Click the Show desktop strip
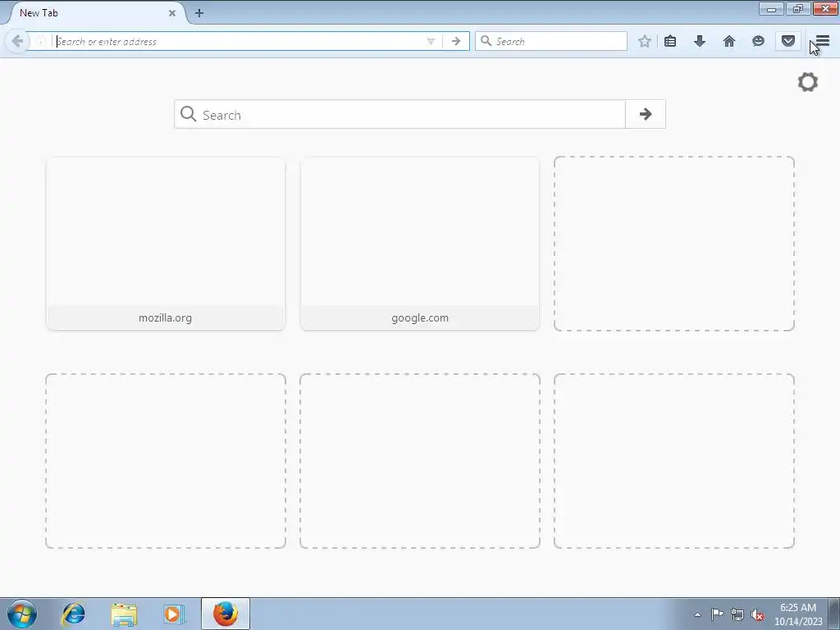 tap(834, 614)
